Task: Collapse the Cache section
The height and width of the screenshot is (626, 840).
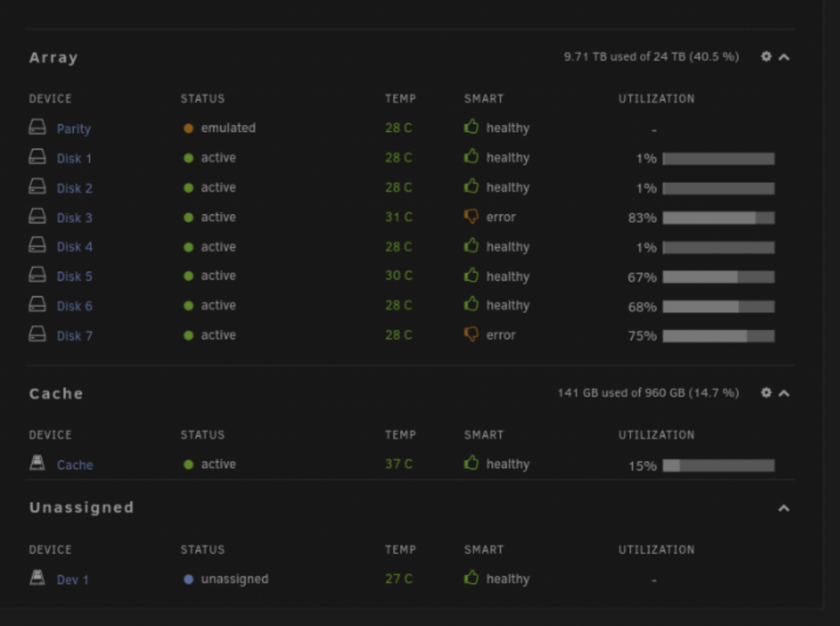Action: (784, 393)
